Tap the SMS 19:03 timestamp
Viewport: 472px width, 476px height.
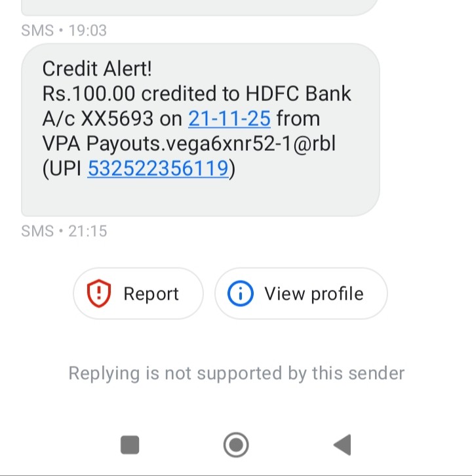coord(64,30)
